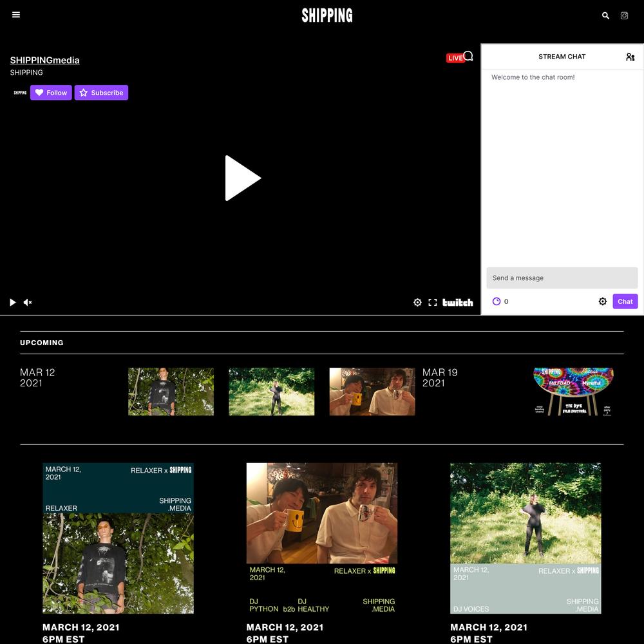
Task: Click the STREAM CHAT title
Action: 562,57
